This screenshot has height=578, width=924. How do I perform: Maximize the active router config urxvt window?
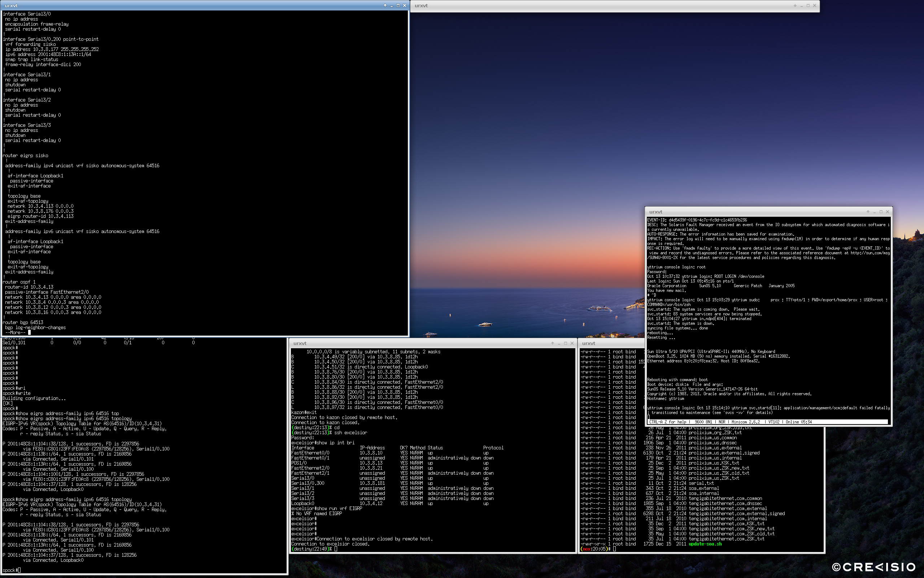click(x=398, y=5)
